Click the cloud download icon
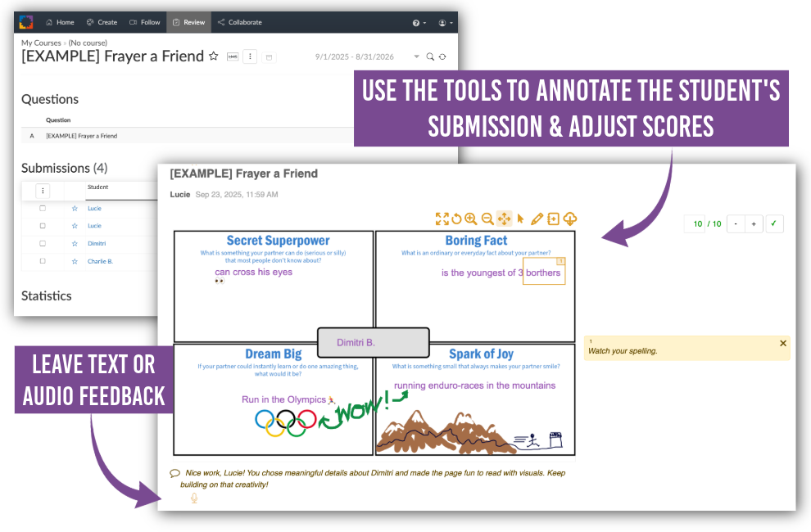Image resolution: width=811 pixels, height=532 pixels. [571, 219]
